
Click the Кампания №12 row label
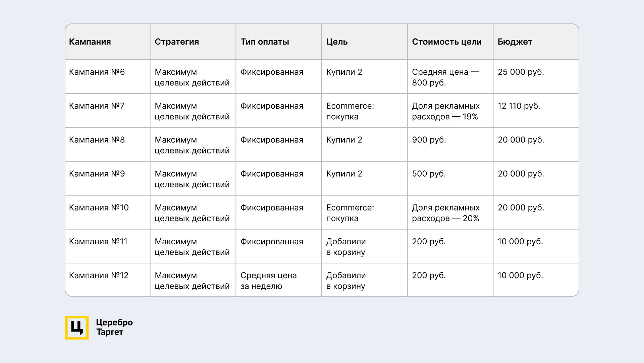click(99, 275)
